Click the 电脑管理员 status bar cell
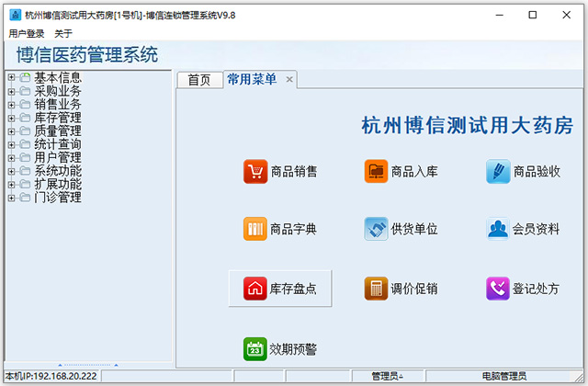The width and height of the screenshot is (588, 386). tap(504, 376)
